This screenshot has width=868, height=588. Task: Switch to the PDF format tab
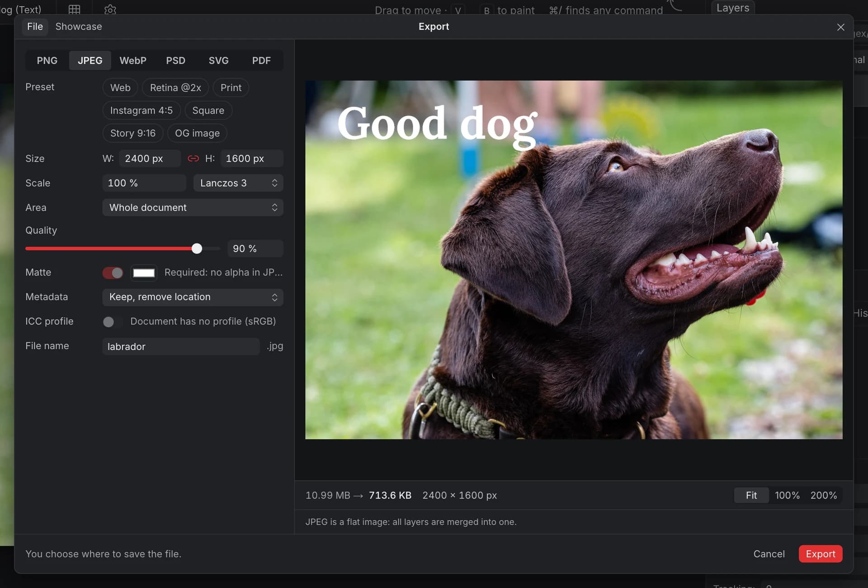point(261,61)
